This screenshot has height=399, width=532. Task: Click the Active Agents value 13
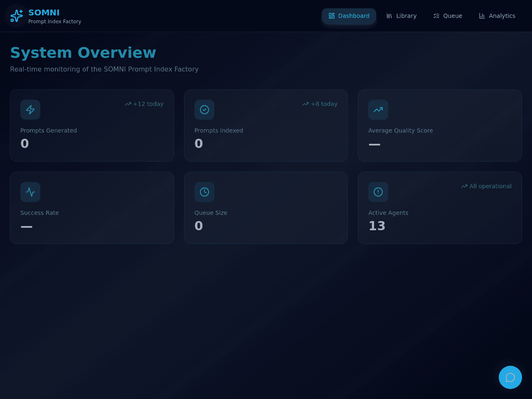coord(377,226)
